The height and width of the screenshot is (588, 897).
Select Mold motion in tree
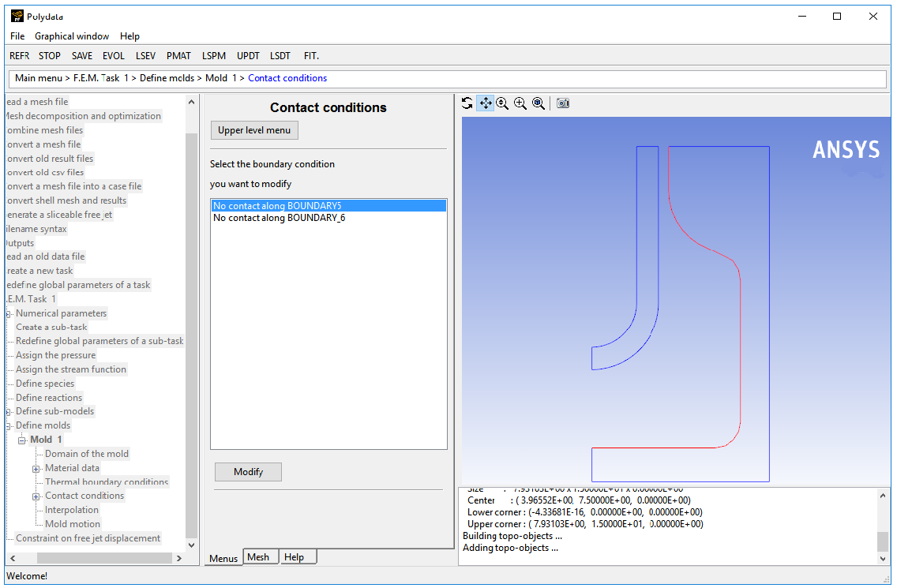coord(73,523)
